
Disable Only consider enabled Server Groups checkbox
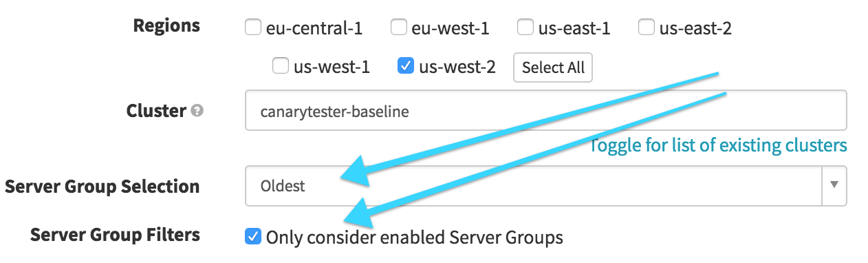pyautogui.click(x=253, y=238)
